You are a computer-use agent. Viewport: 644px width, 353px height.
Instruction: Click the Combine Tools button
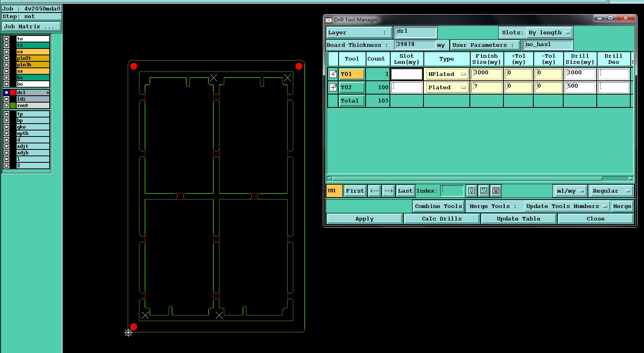[x=438, y=206]
